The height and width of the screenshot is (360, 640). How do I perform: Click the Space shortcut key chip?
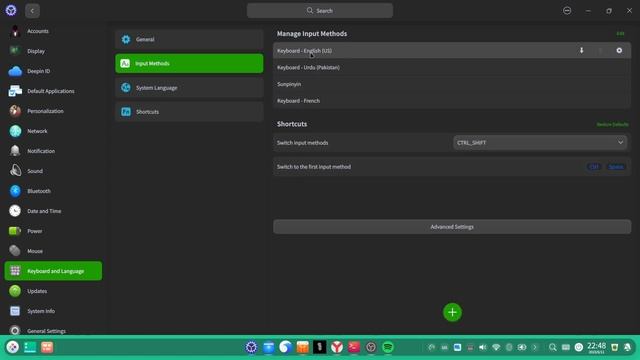616,167
